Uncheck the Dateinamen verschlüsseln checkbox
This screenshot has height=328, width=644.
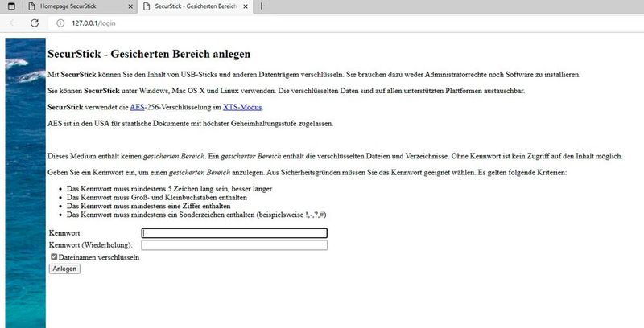(54, 256)
